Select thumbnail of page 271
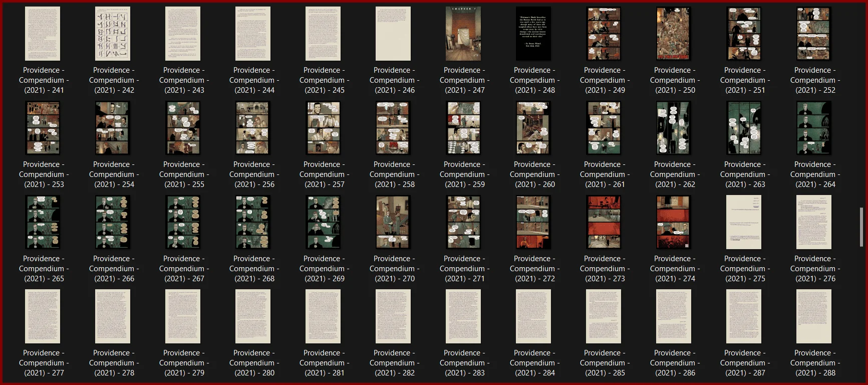The width and height of the screenshot is (868, 385). (463, 222)
